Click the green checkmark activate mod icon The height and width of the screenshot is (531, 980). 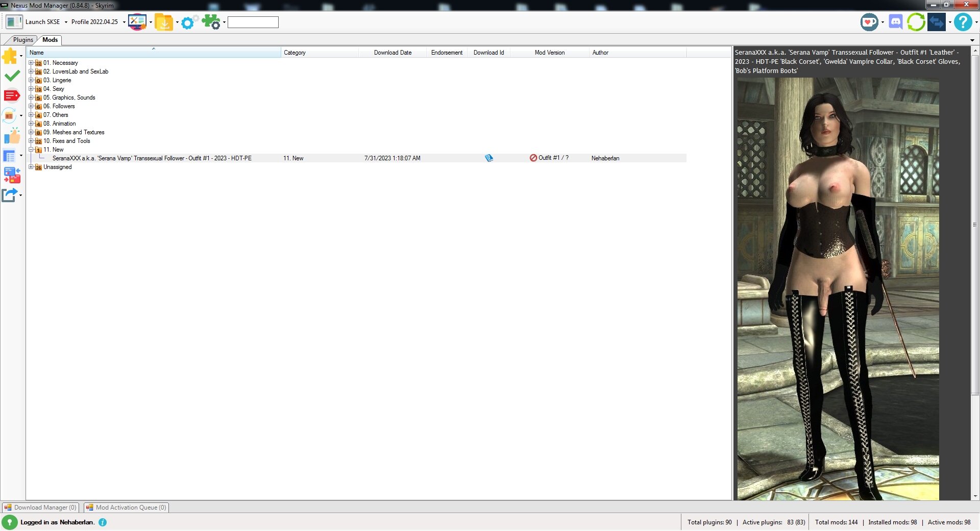(12, 76)
